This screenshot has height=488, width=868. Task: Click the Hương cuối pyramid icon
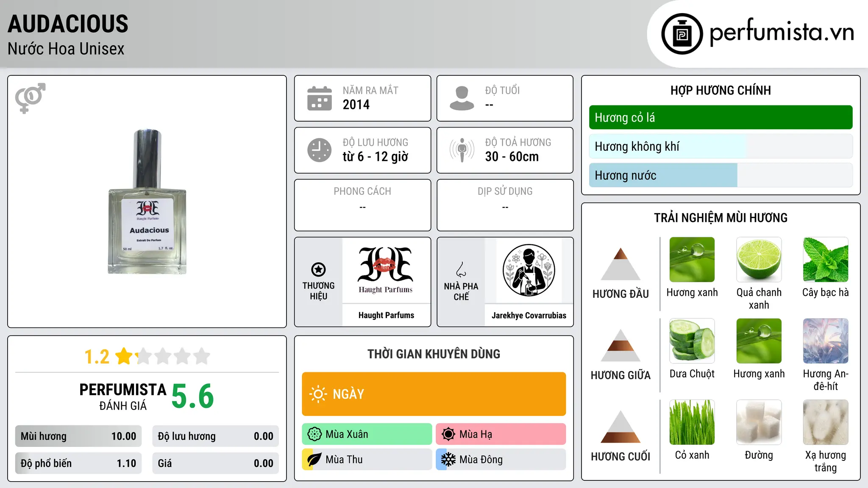(x=620, y=427)
